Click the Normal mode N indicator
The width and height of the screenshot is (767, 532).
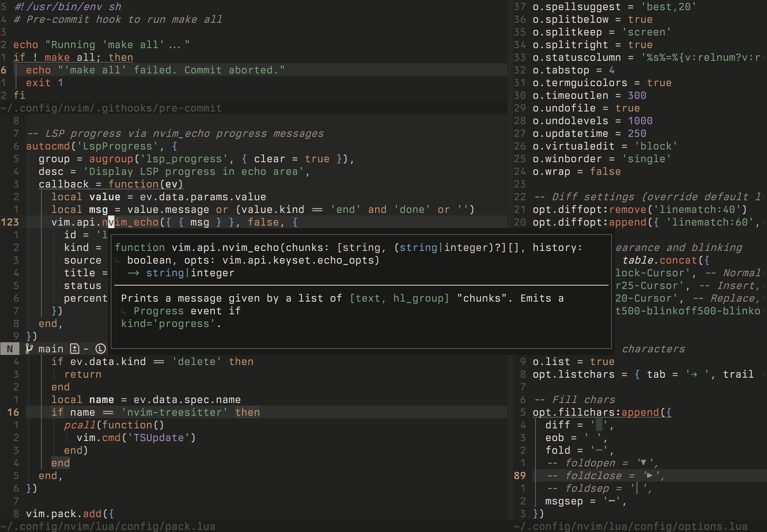coord(10,349)
